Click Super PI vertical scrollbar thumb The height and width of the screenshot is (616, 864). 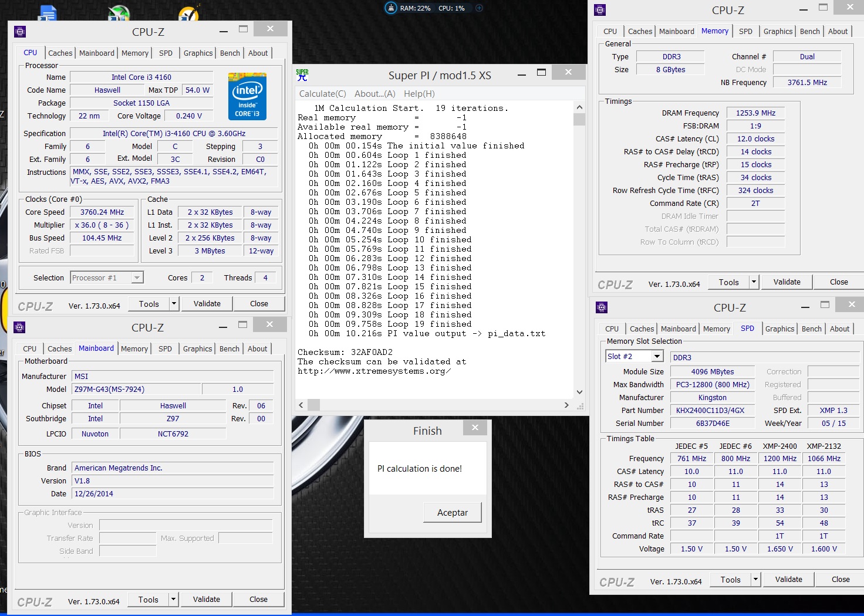pyautogui.click(x=579, y=119)
